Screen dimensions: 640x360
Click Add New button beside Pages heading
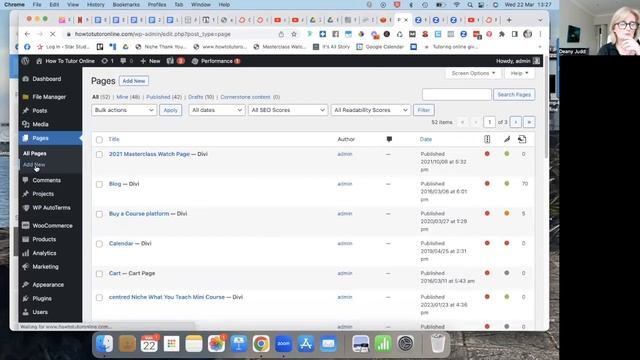[134, 81]
